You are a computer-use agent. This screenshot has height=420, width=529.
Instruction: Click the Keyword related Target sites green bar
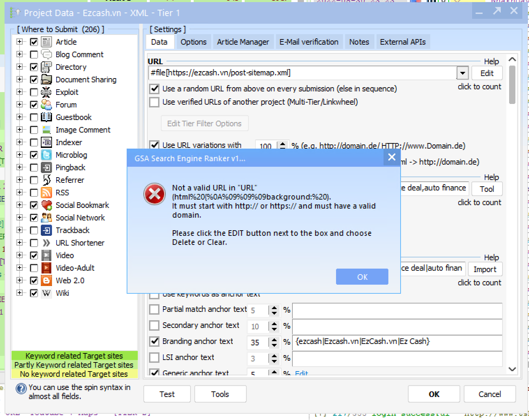75,356
